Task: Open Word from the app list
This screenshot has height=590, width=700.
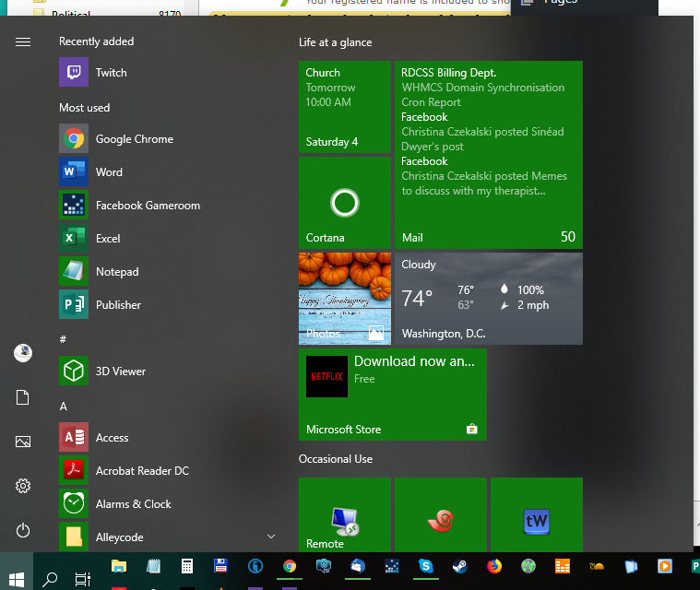Action: point(168,171)
